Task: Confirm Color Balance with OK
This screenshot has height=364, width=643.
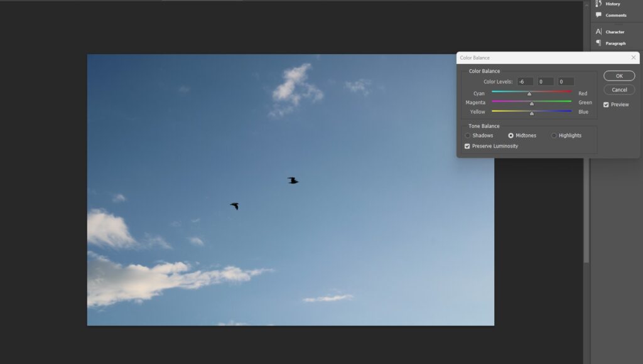Action: tap(619, 76)
